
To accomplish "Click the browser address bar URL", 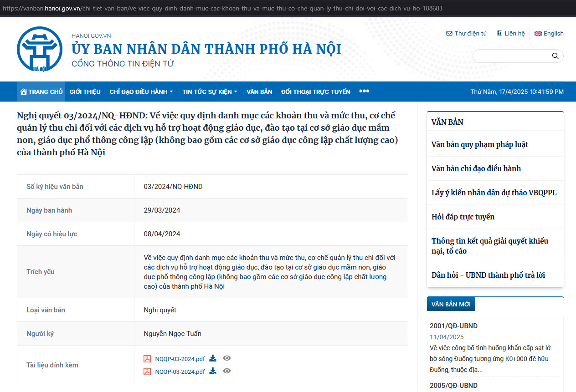I will coord(222,8).
